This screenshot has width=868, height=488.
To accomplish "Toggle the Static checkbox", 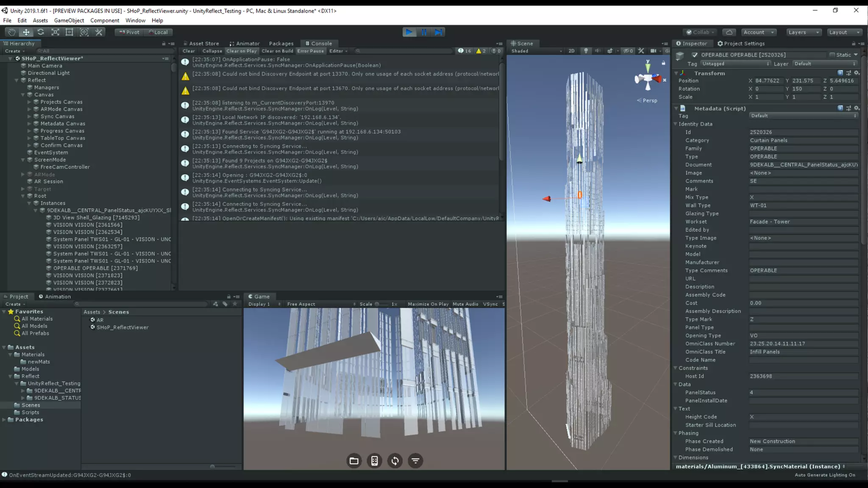I will click(x=832, y=55).
